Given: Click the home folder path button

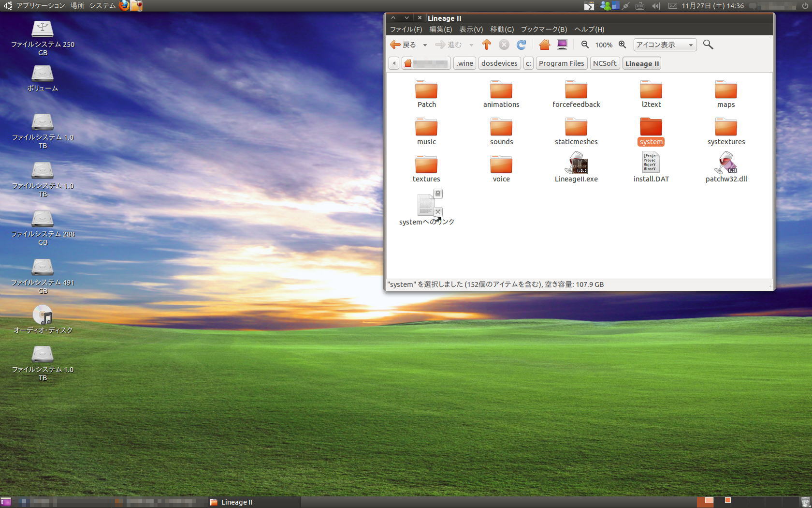Looking at the screenshot, I should [x=426, y=63].
